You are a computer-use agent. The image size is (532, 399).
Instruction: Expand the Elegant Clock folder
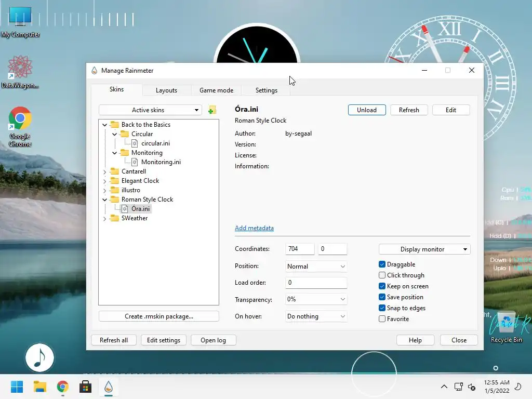(x=104, y=181)
